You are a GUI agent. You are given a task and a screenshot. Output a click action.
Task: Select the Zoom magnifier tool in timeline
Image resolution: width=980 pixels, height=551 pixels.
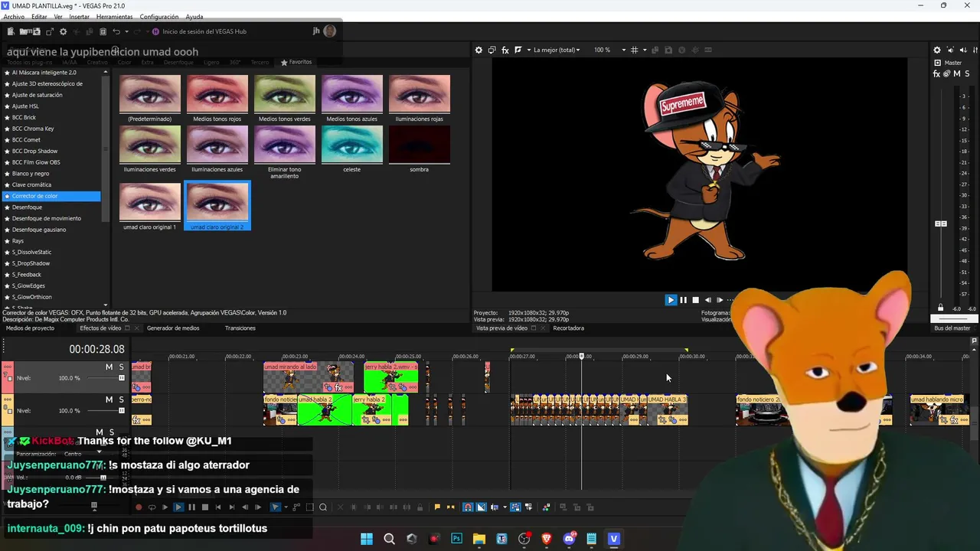(323, 507)
